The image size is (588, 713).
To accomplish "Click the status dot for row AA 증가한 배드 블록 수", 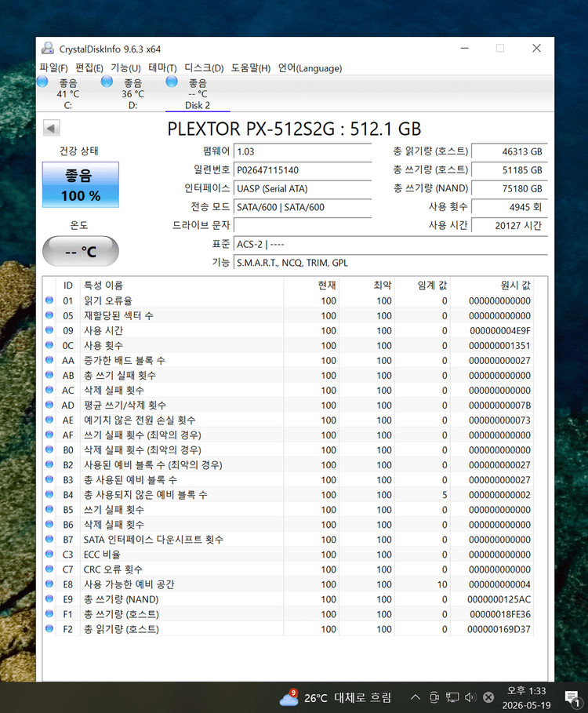I will tap(49, 360).
